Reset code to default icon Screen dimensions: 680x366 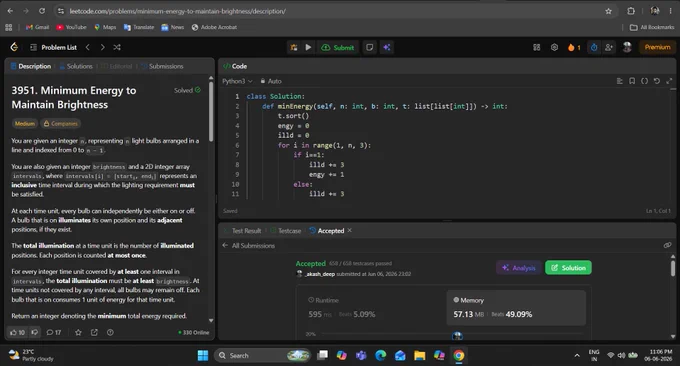point(657,81)
